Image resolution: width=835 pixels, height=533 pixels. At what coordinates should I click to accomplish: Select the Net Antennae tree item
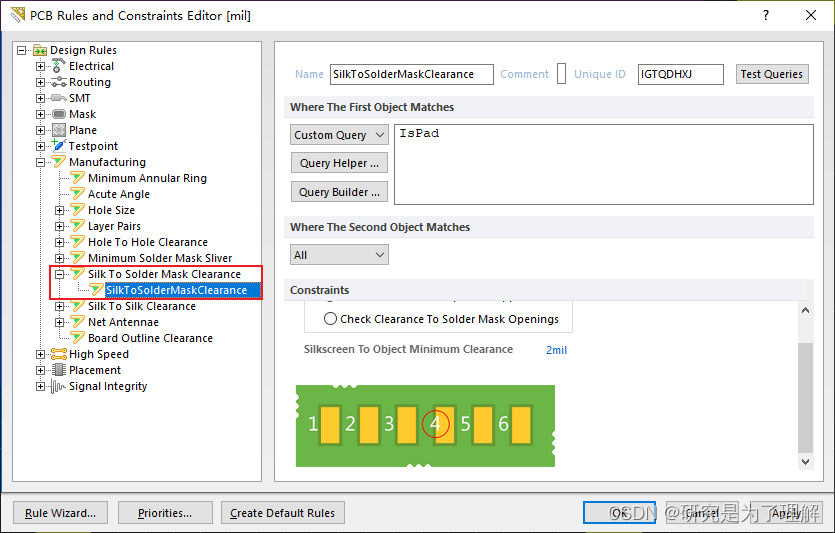pyautogui.click(x=123, y=322)
